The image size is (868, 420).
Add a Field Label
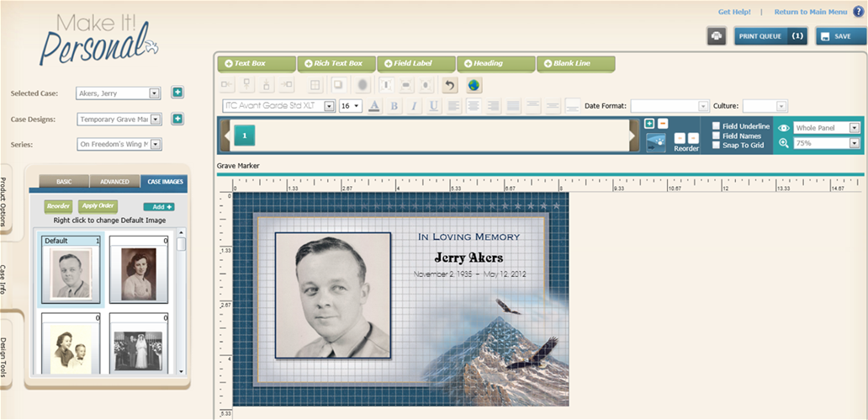pos(416,64)
